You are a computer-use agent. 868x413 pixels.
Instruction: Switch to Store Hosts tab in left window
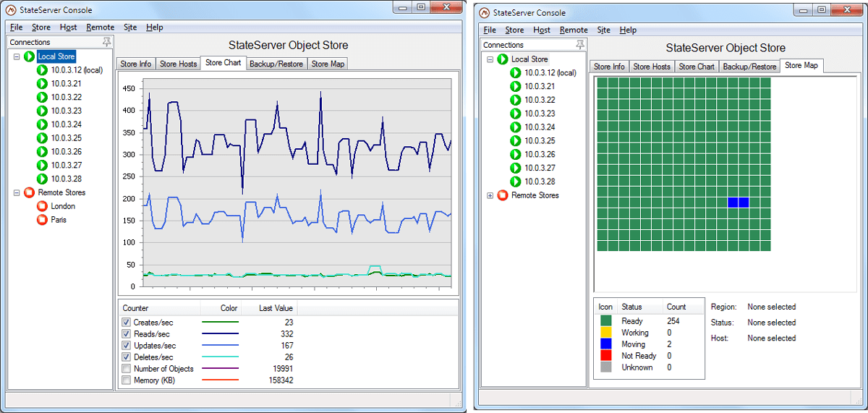[x=178, y=64]
